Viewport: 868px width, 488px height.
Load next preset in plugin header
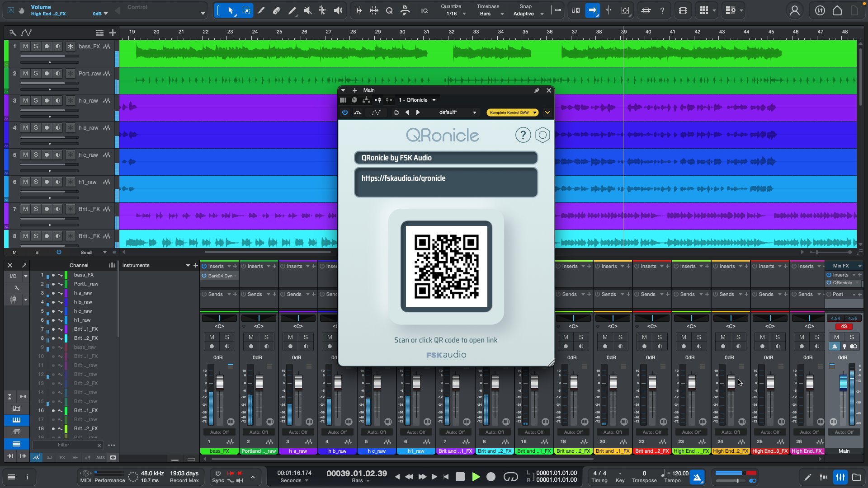point(418,113)
